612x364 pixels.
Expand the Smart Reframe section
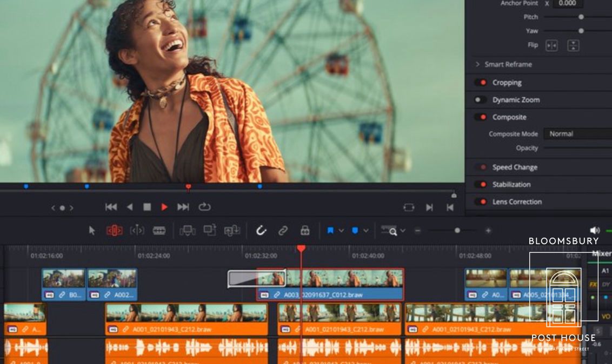pos(477,64)
